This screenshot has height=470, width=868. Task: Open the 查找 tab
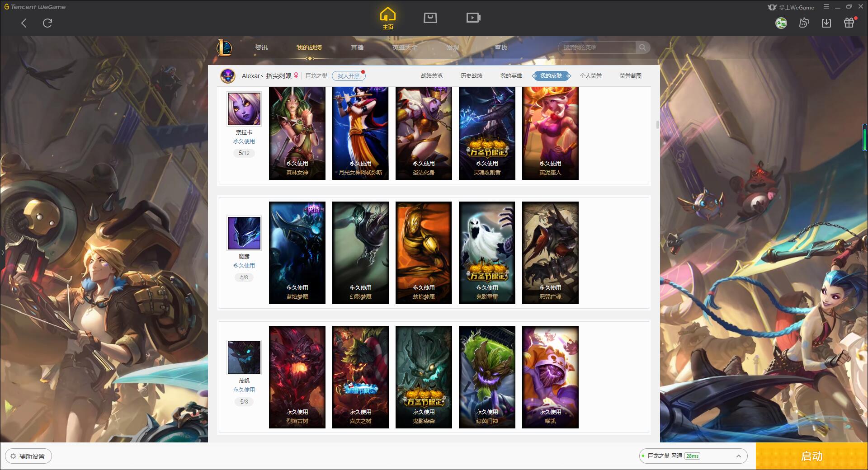pyautogui.click(x=501, y=47)
